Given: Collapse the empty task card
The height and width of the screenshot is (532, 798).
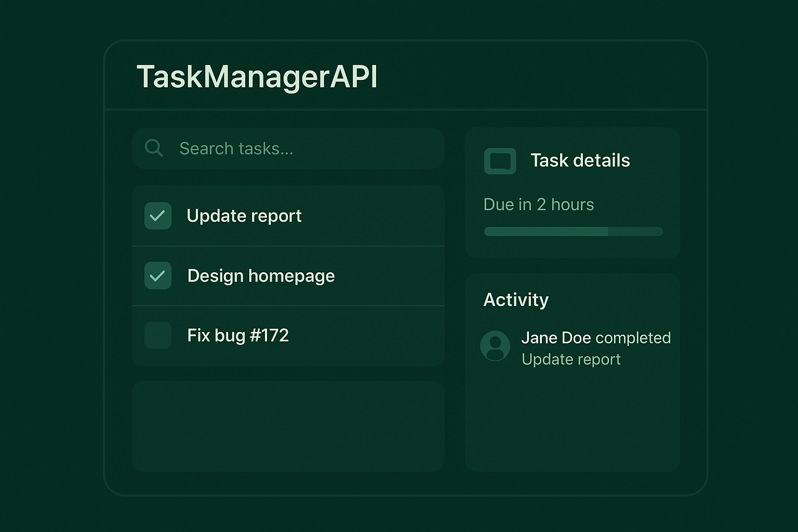Looking at the screenshot, I should [288, 425].
